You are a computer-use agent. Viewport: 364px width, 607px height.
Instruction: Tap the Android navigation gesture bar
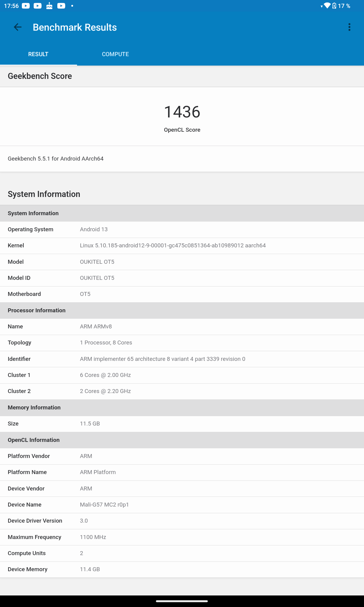click(x=182, y=601)
